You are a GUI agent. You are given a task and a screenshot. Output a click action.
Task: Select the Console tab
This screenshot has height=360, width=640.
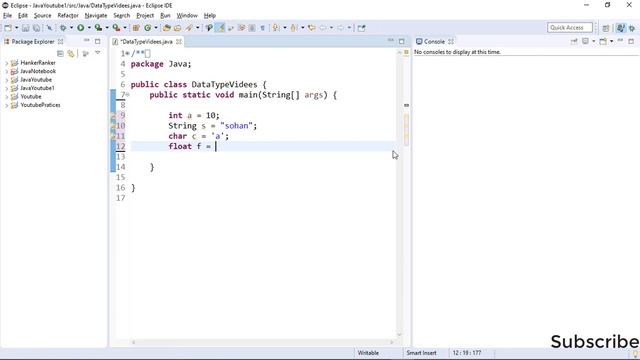click(x=434, y=42)
